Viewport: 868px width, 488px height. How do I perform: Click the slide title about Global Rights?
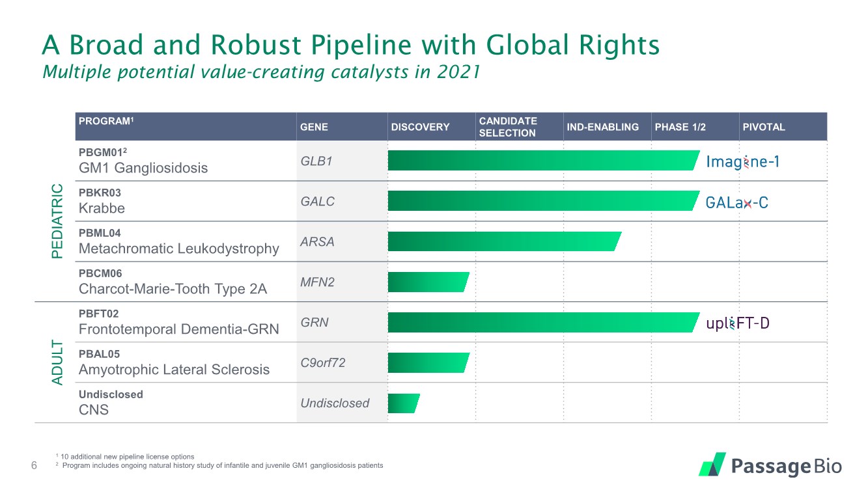[351, 44]
